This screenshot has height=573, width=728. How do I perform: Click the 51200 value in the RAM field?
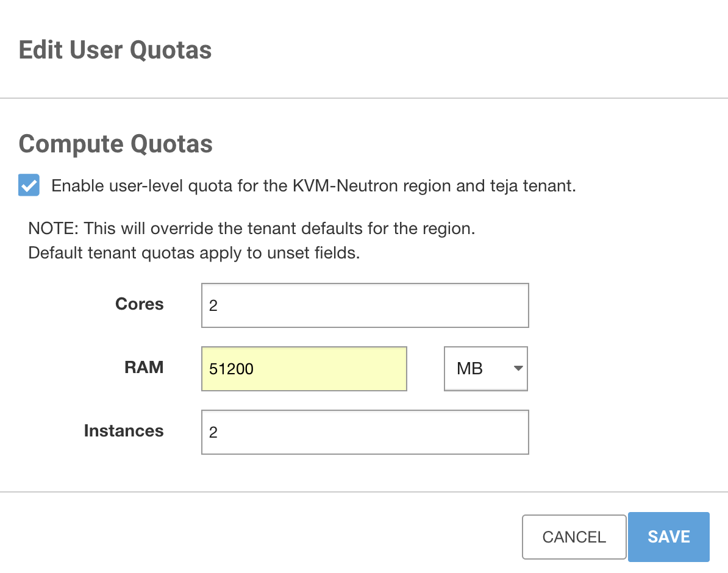click(x=231, y=369)
